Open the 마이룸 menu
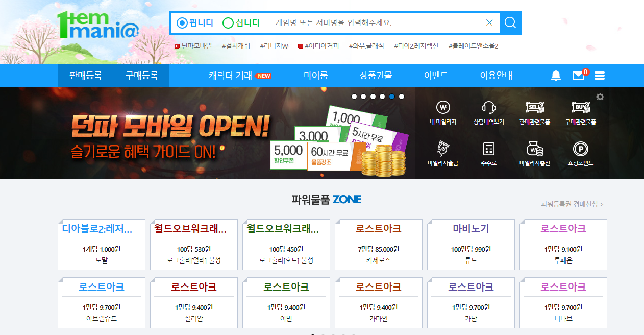644x335 pixels. pos(315,76)
